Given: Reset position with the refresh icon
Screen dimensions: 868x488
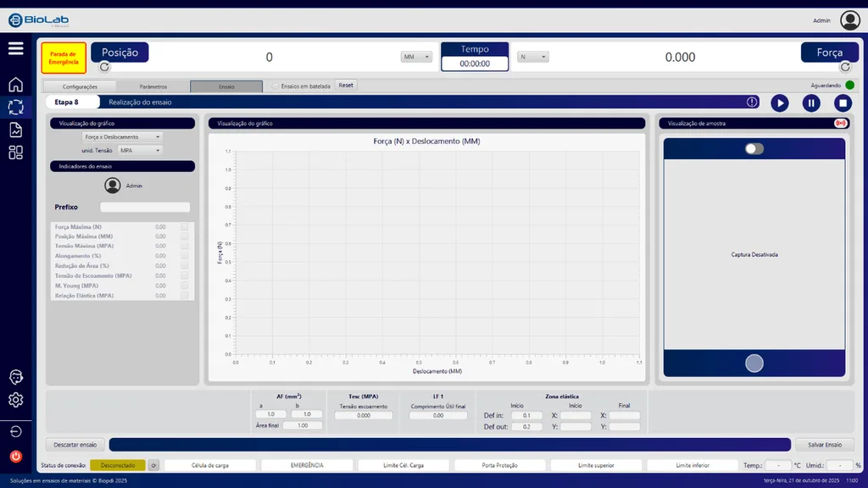Looking at the screenshot, I should (104, 67).
